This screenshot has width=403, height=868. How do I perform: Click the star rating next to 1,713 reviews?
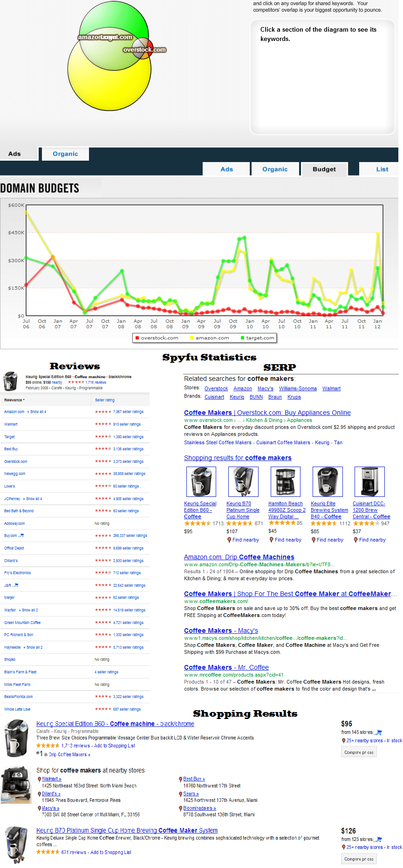(48, 746)
